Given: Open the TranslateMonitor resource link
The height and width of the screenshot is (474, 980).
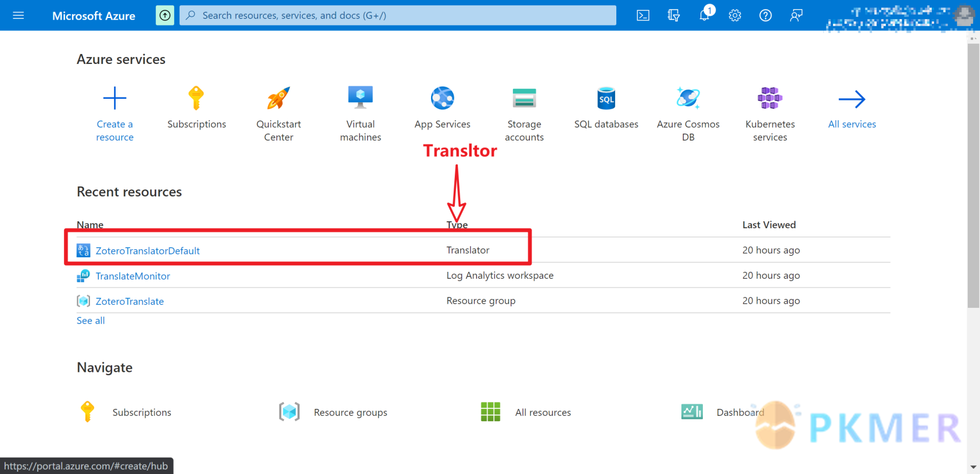Looking at the screenshot, I should point(133,276).
